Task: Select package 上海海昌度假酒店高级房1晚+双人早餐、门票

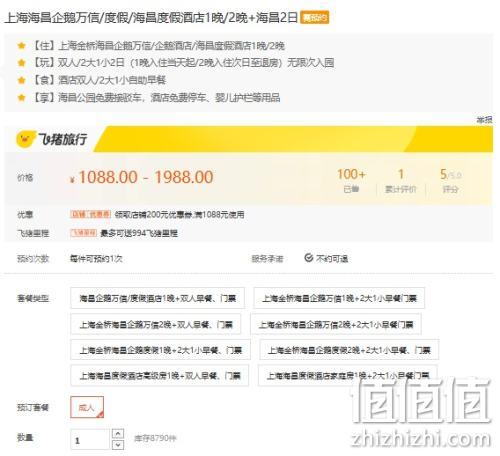Action: point(160,375)
